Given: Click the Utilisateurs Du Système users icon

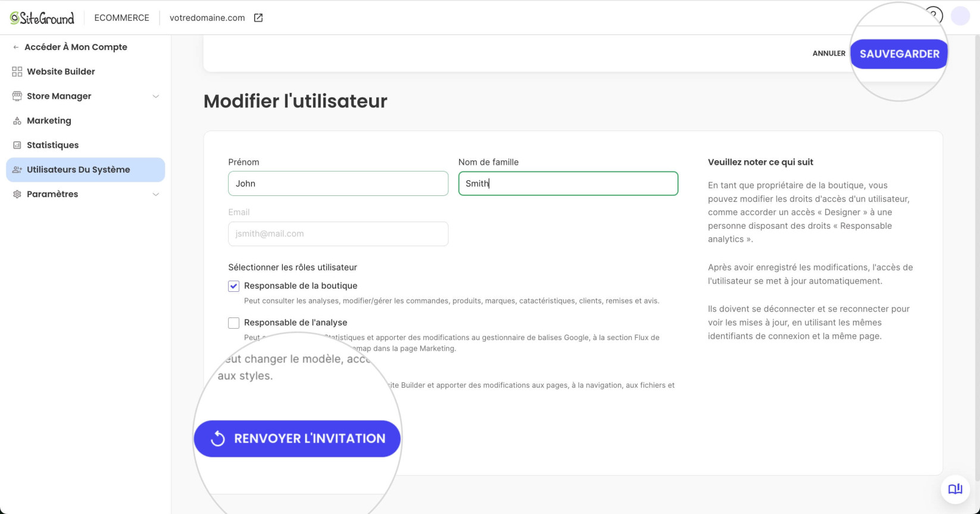Looking at the screenshot, I should pos(17,170).
